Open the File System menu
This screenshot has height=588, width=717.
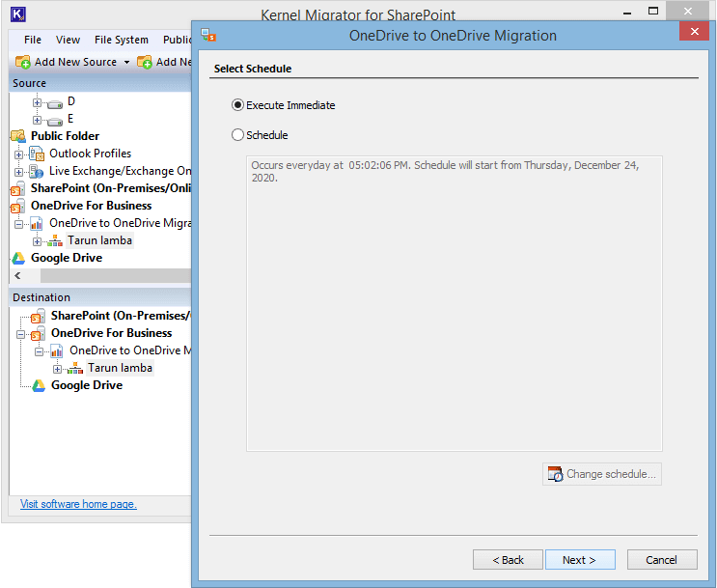122,40
